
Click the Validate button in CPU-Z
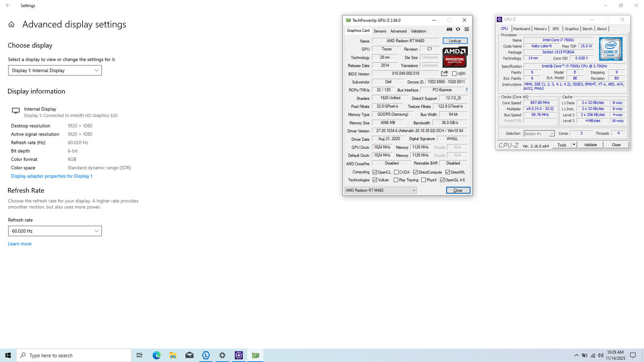pos(590,145)
